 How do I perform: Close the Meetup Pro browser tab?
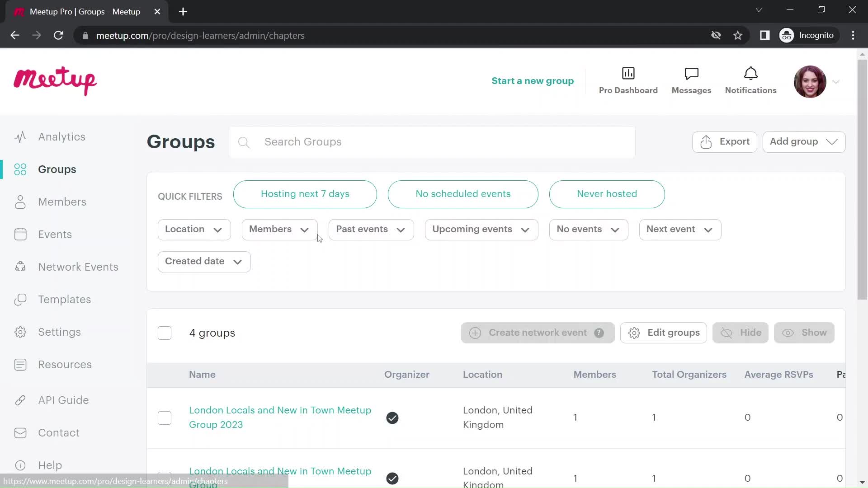(157, 12)
